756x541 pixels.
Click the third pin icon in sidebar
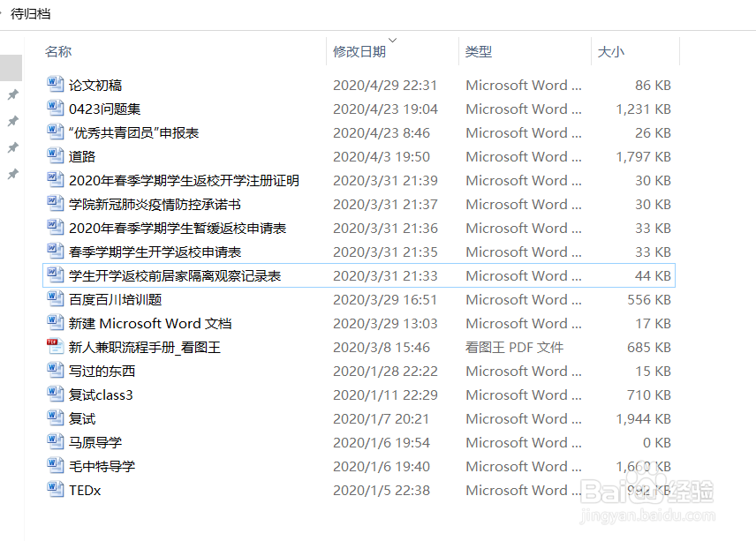[x=13, y=147]
